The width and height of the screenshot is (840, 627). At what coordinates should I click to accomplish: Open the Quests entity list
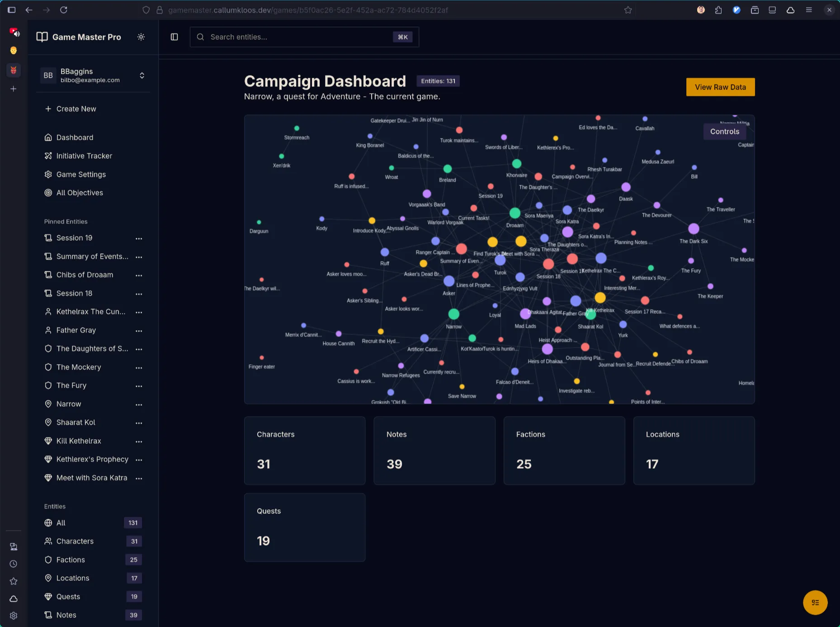pyautogui.click(x=68, y=597)
